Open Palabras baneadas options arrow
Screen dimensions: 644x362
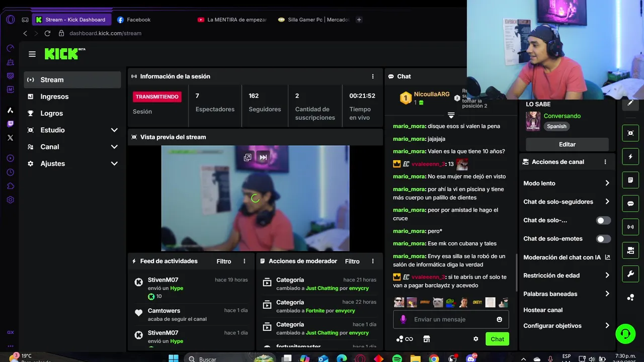tap(607, 294)
